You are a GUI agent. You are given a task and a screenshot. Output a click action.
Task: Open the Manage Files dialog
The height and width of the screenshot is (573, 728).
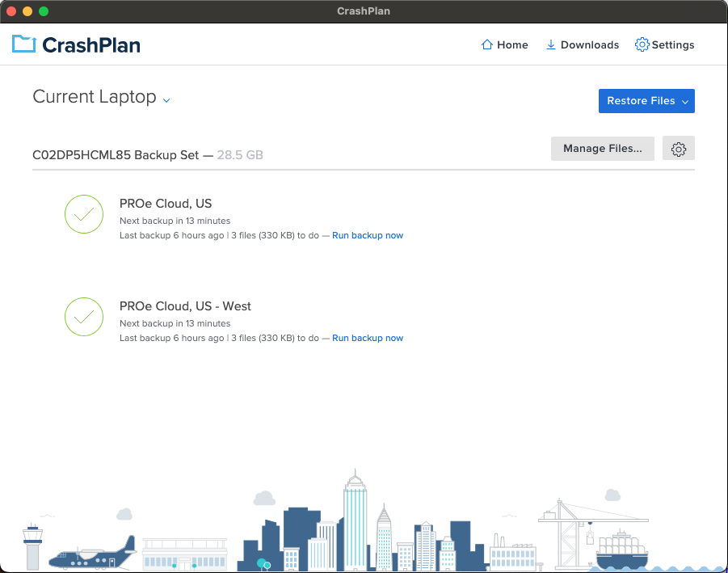click(602, 148)
